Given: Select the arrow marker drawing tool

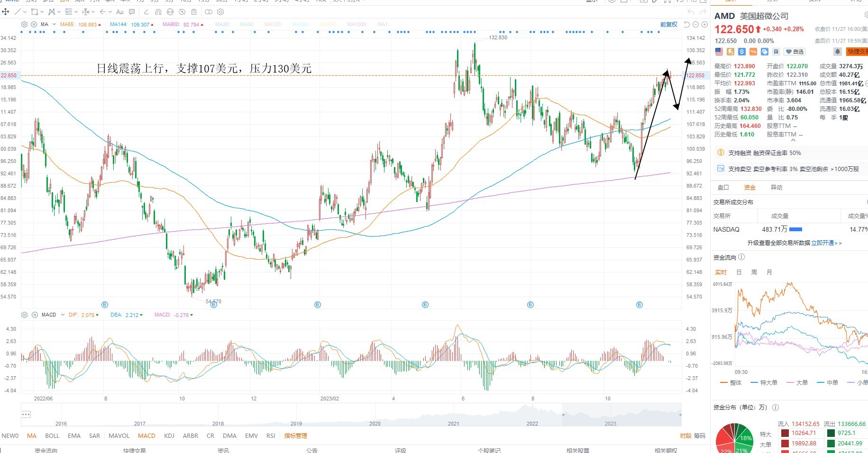Looking at the screenshot, I should [x=103, y=12].
